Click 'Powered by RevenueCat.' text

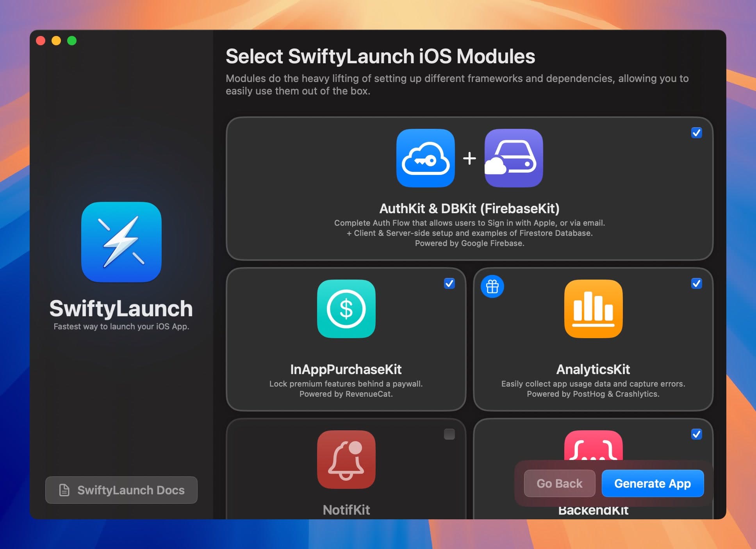click(346, 394)
